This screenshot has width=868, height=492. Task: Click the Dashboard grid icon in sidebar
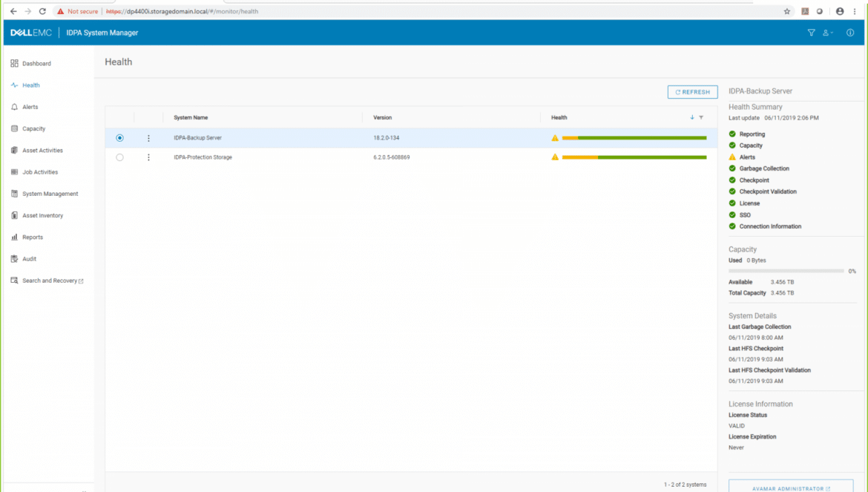(x=14, y=64)
